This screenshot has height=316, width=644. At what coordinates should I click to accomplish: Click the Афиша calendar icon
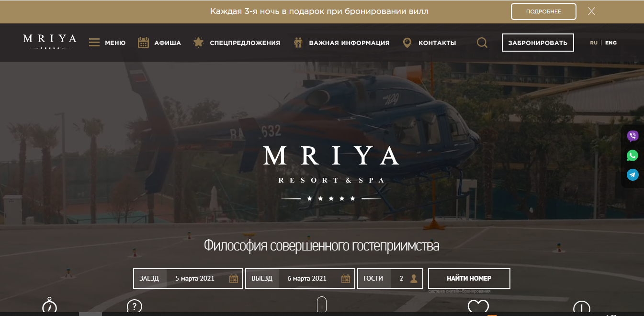click(144, 43)
